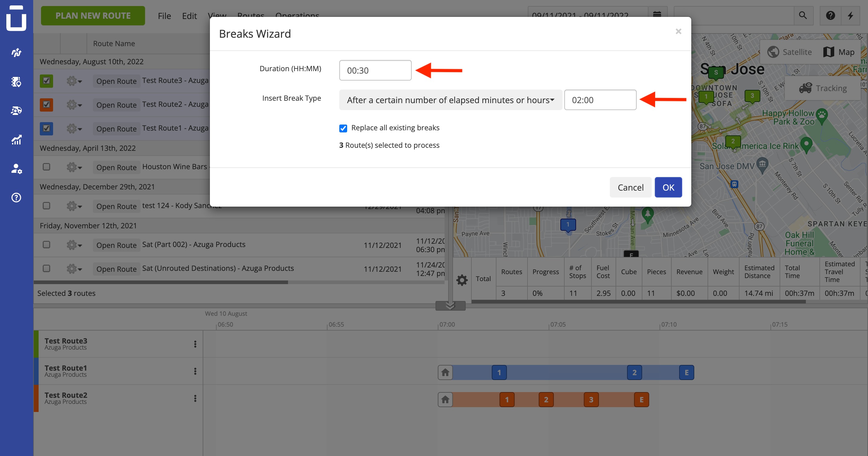Close the Breaks Wizard dialog

(x=678, y=31)
